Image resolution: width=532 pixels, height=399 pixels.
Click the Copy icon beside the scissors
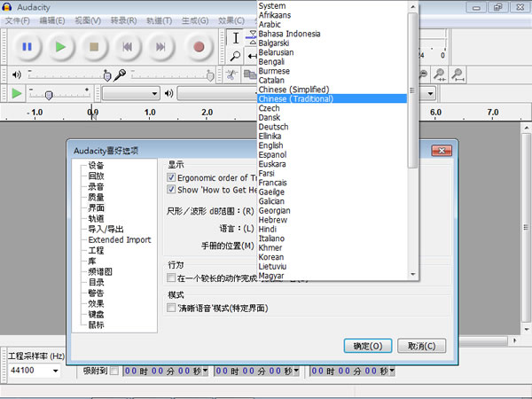point(250,74)
